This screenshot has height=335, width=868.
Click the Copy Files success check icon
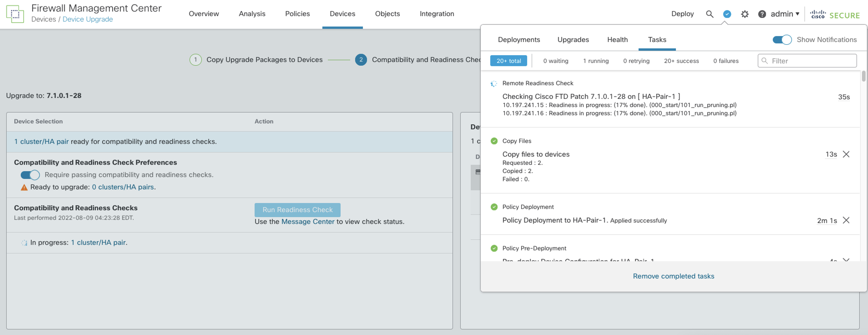point(494,141)
